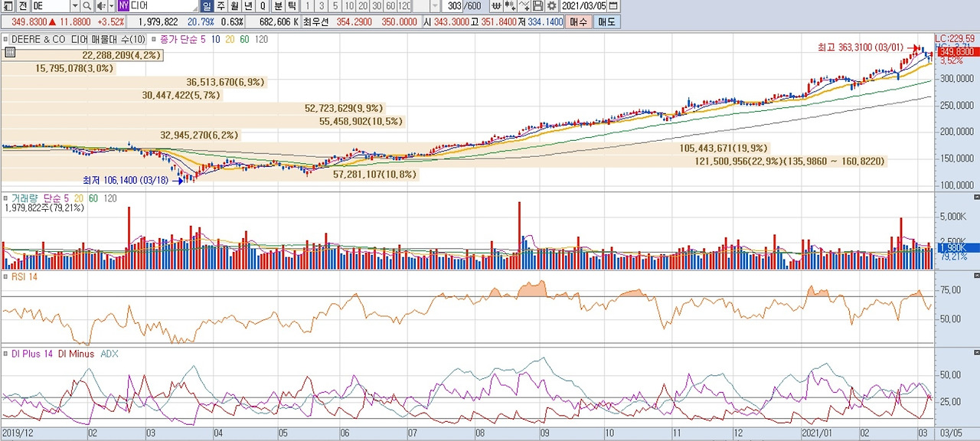Open the dropdown arrow next to the speaker
980x441 pixels.
112,6
